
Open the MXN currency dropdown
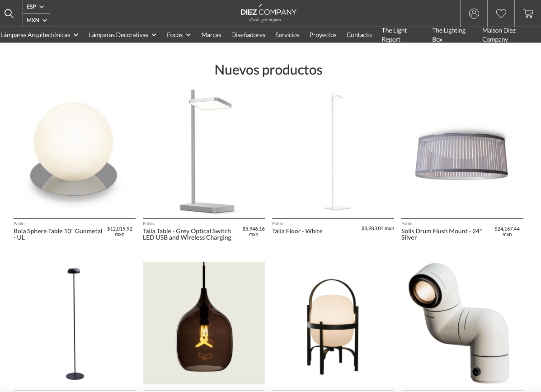click(36, 20)
